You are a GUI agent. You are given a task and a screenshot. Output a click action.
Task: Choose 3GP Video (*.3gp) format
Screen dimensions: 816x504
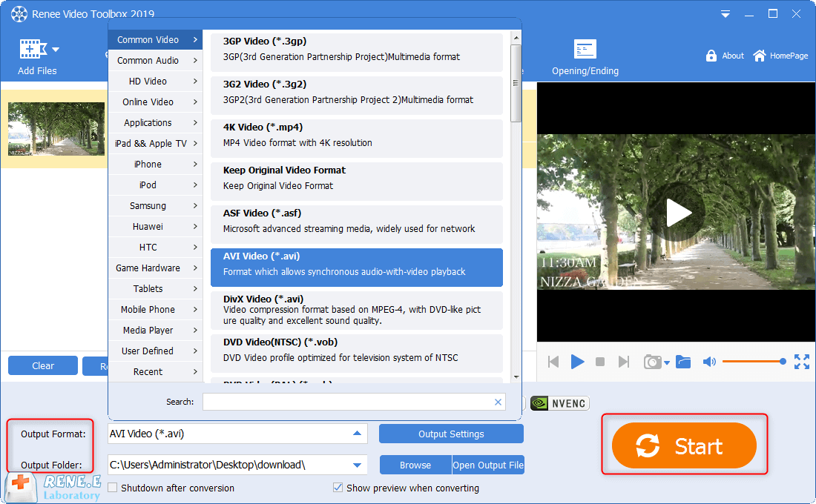coord(357,52)
